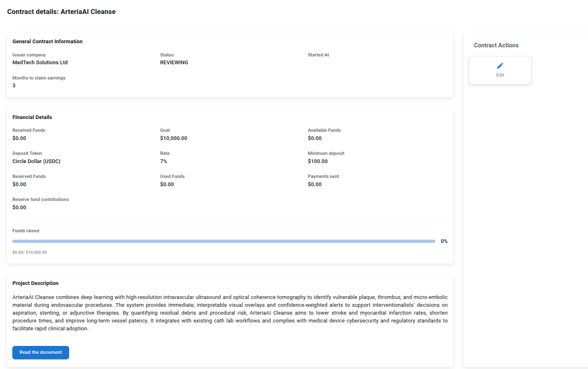The height and width of the screenshot is (369, 588).
Task: Click the Contract Actions heading
Action: (496, 45)
